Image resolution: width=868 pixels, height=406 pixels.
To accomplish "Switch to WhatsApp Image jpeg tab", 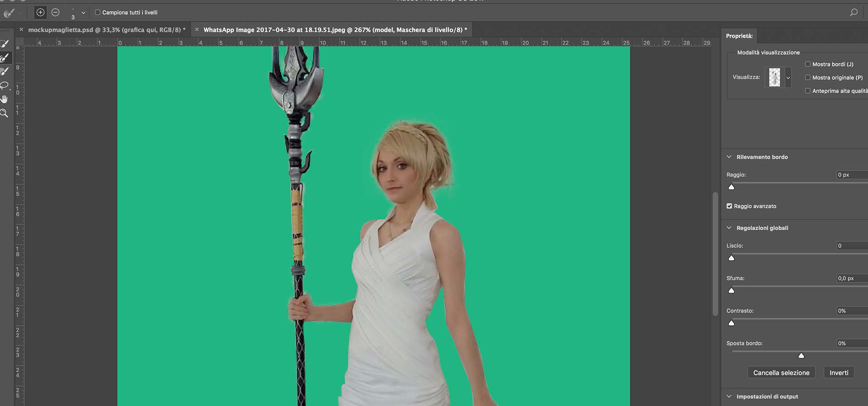I will click(335, 30).
